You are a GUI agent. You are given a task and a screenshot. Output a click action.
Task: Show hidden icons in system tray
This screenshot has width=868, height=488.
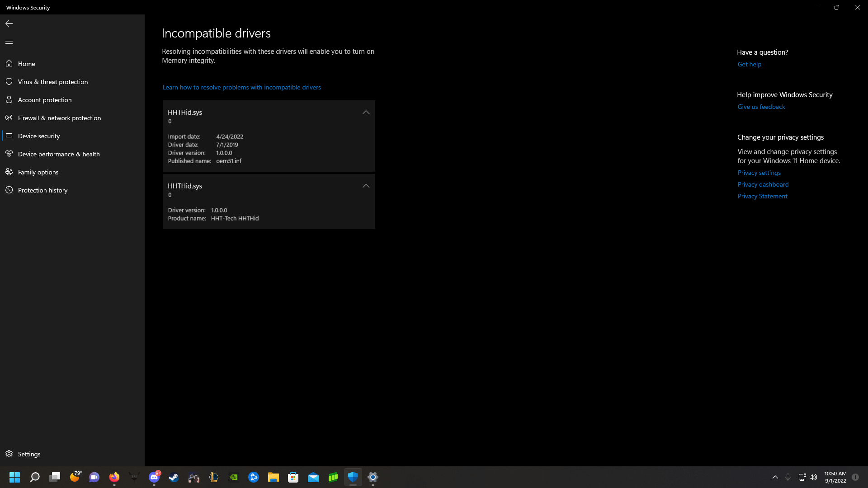coord(775,477)
